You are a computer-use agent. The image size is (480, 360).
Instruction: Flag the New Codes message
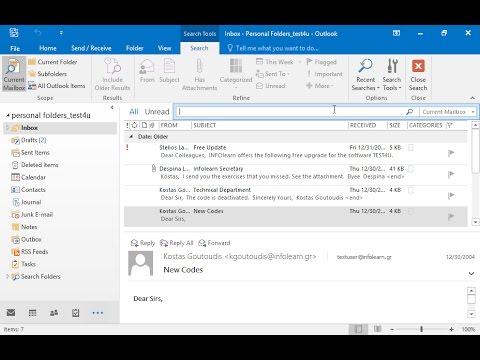(x=451, y=217)
